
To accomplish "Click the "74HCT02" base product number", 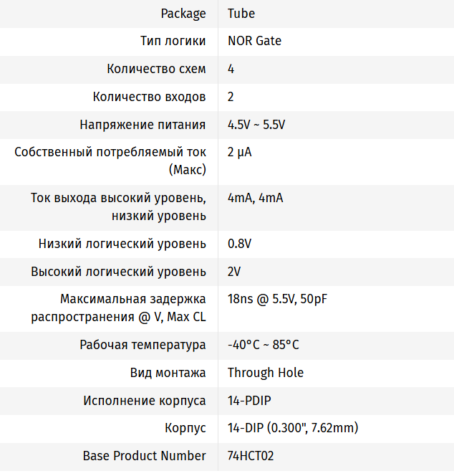I will coord(251,456).
